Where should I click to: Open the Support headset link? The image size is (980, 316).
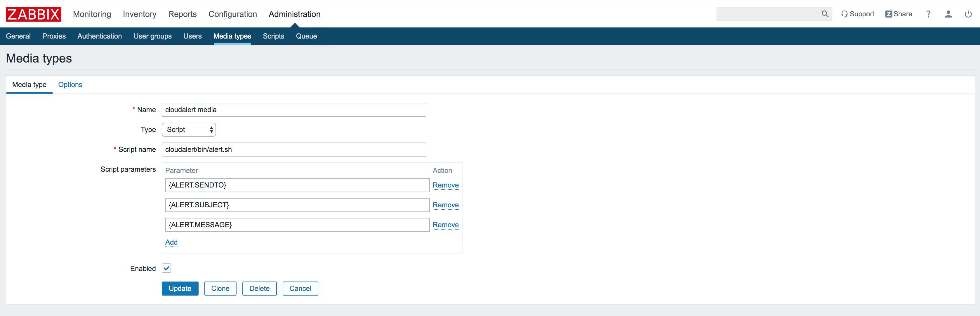click(x=857, y=14)
